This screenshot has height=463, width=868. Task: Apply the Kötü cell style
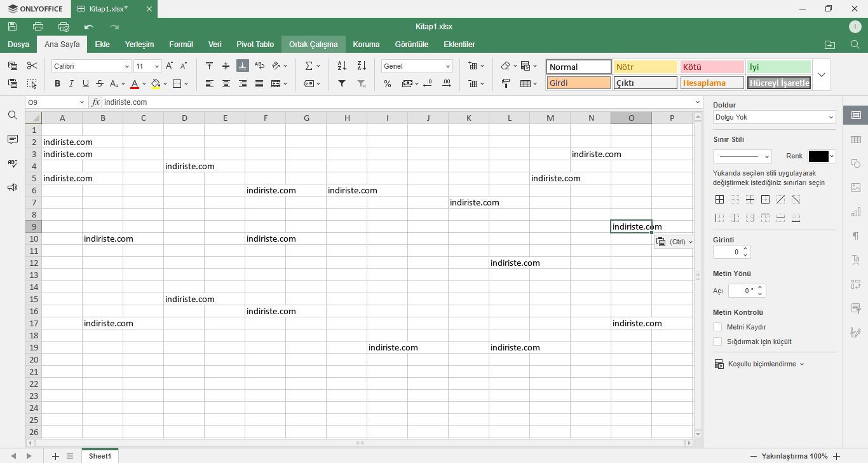click(712, 67)
